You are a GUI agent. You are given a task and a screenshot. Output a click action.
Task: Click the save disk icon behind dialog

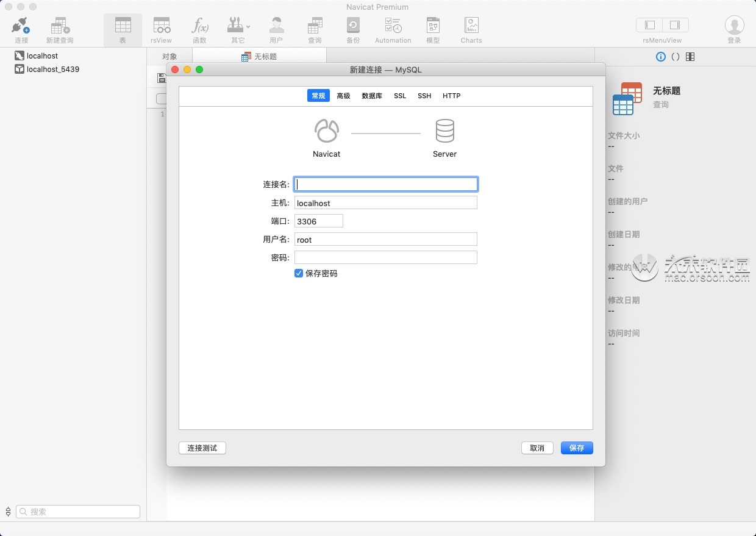click(161, 77)
